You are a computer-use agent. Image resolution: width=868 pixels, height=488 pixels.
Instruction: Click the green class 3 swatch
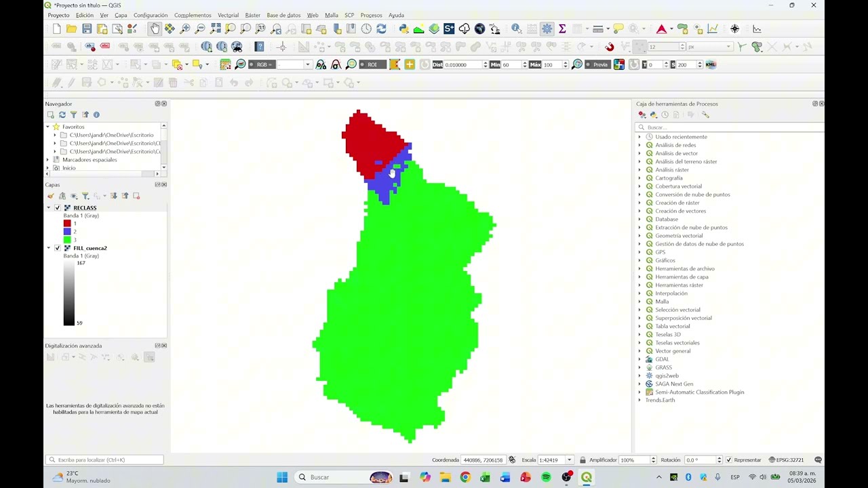click(x=67, y=240)
